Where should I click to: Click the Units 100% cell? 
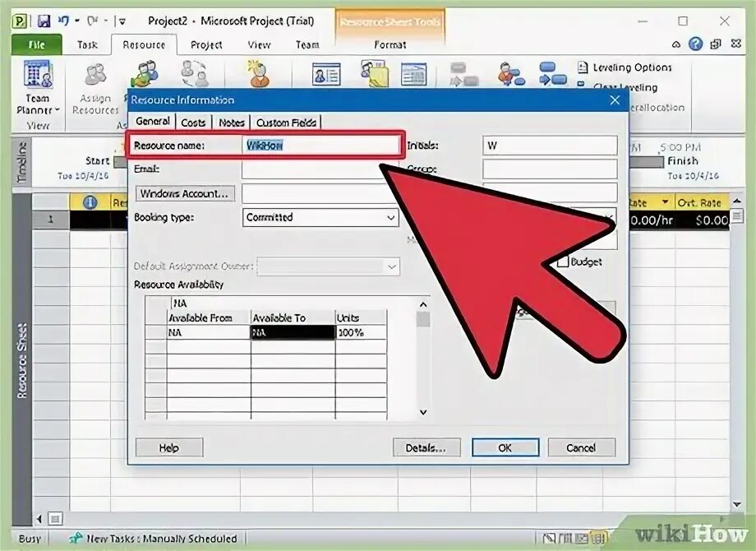(361, 332)
